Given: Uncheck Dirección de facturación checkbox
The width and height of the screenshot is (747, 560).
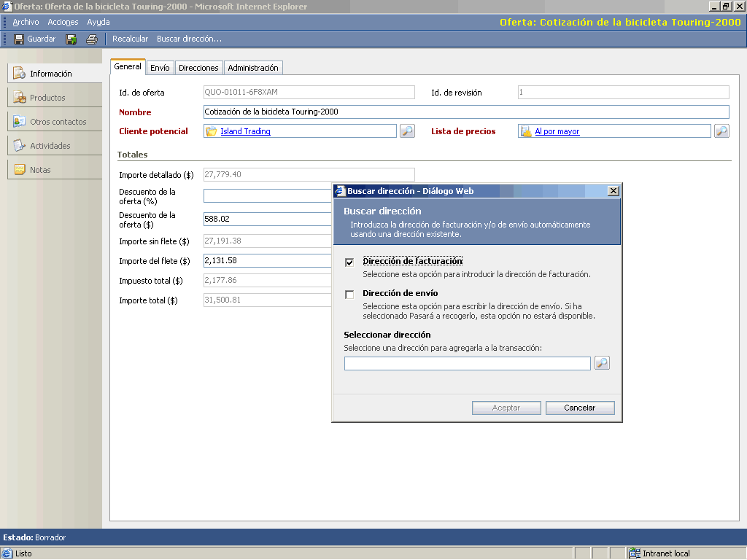Looking at the screenshot, I should click(x=349, y=262).
